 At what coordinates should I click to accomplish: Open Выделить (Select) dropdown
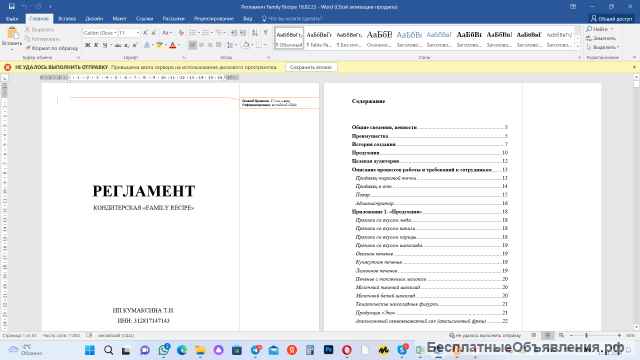603,47
